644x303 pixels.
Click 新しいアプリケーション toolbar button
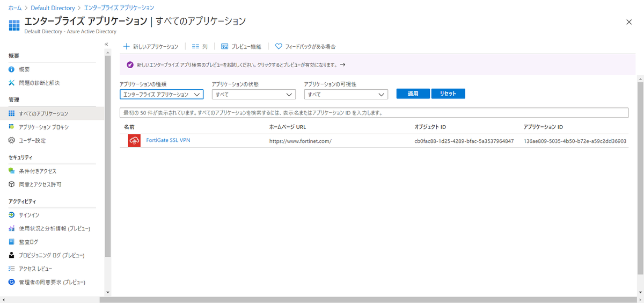tap(152, 47)
